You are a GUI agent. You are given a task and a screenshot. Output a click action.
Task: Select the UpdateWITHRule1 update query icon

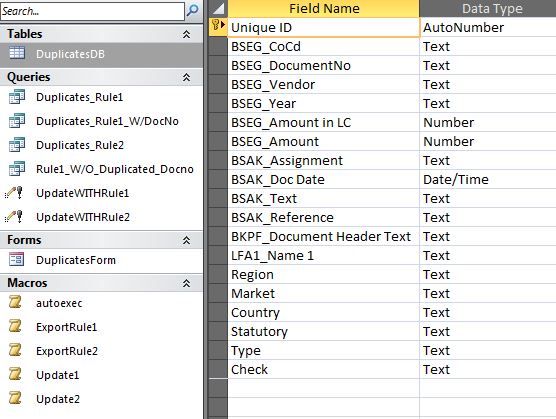[14, 193]
